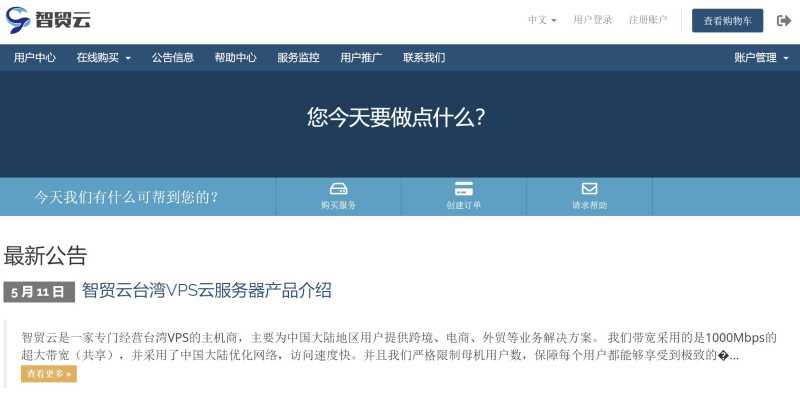Go to 帮助中心 in navigation
Screen dimensions: 800x404
click(235, 58)
